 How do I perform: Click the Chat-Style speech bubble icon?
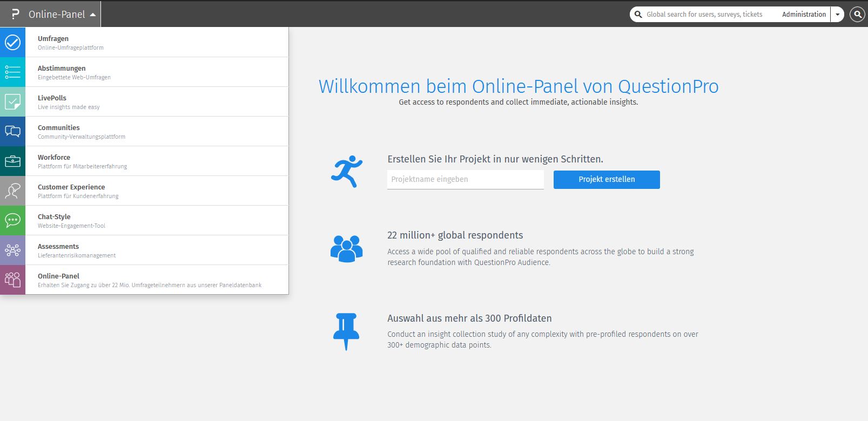click(12, 220)
